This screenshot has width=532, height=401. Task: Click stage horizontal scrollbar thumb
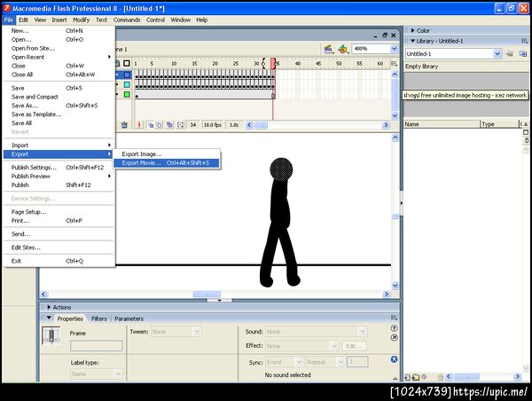pos(207,294)
